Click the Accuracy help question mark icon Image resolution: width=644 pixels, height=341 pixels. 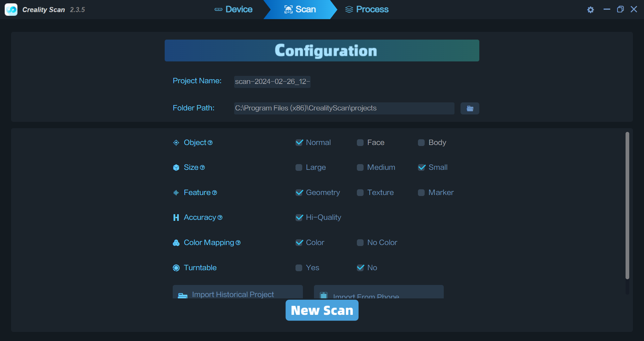[220, 217]
